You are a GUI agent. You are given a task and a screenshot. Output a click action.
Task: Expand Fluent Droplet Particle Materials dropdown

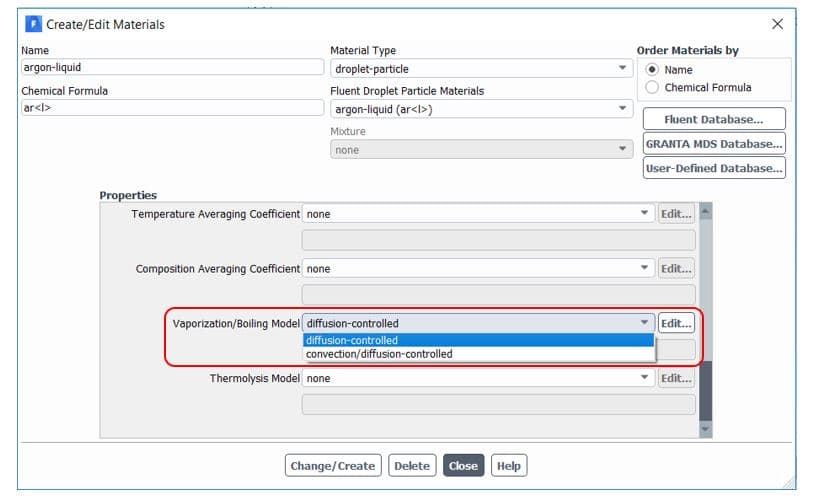click(480, 109)
